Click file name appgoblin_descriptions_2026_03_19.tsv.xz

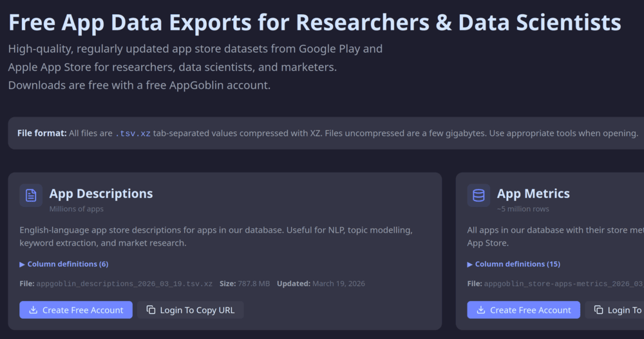click(x=124, y=284)
